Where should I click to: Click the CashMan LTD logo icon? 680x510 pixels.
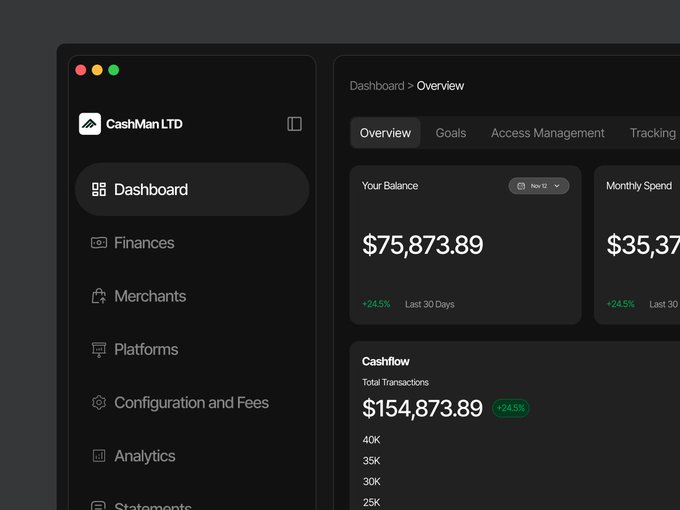[90, 124]
